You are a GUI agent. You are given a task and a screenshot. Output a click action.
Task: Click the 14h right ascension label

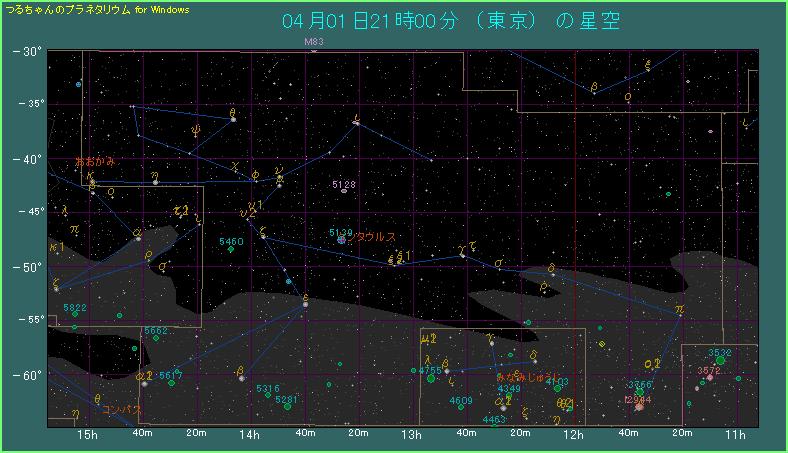(x=249, y=435)
